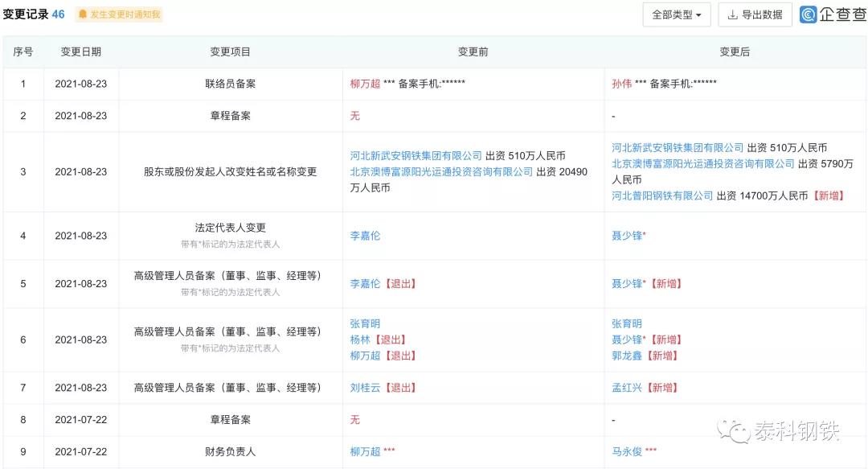Open the 孟红兴 link
This screenshot has width=868, height=469.
click(x=627, y=388)
